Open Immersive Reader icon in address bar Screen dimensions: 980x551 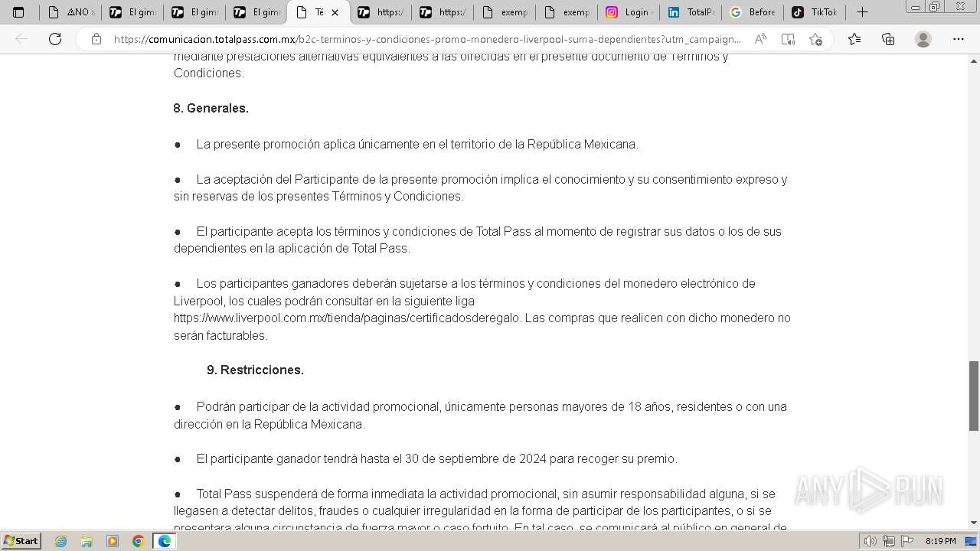(x=788, y=39)
